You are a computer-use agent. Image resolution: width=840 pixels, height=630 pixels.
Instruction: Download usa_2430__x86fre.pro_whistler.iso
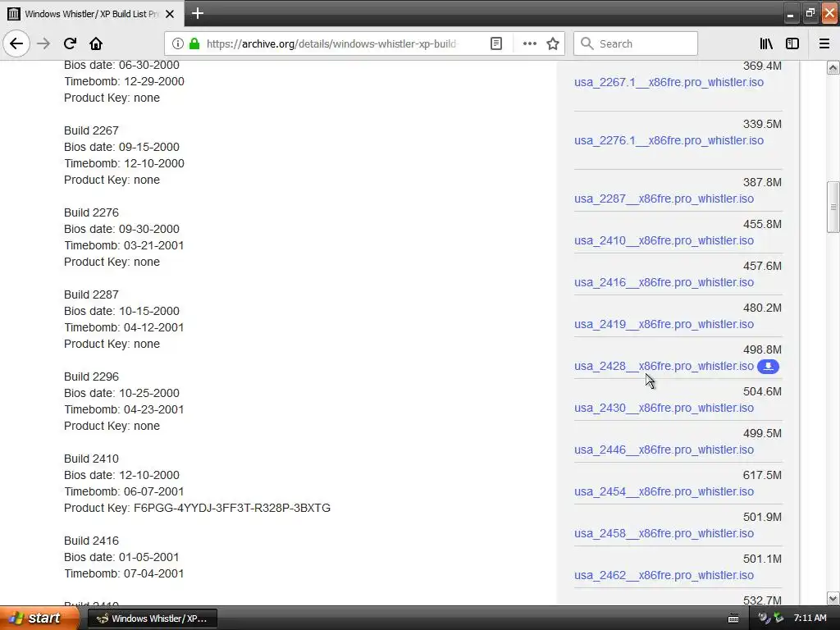[x=664, y=408]
